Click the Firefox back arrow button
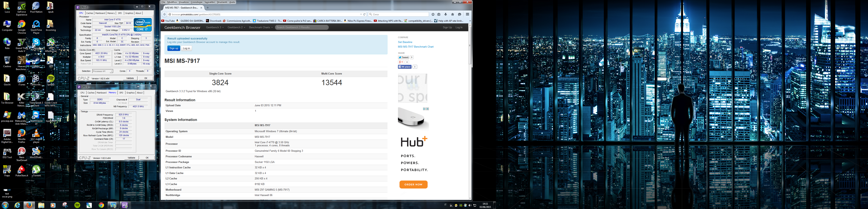 [165, 15]
